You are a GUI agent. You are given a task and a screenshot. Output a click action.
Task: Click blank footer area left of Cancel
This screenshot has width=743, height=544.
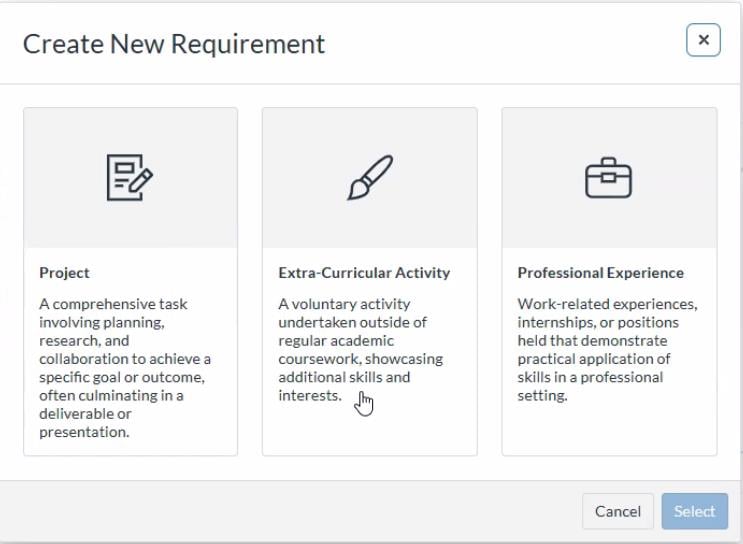(300, 511)
